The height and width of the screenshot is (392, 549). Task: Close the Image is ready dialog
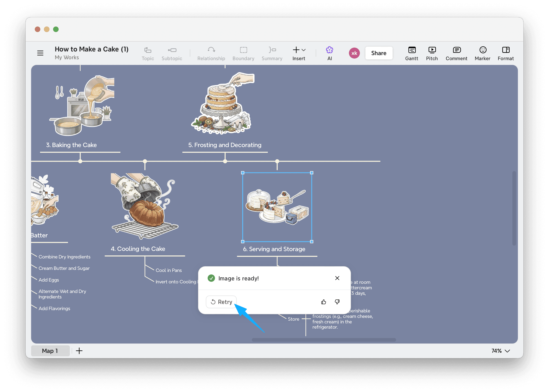pyautogui.click(x=337, y=278)
